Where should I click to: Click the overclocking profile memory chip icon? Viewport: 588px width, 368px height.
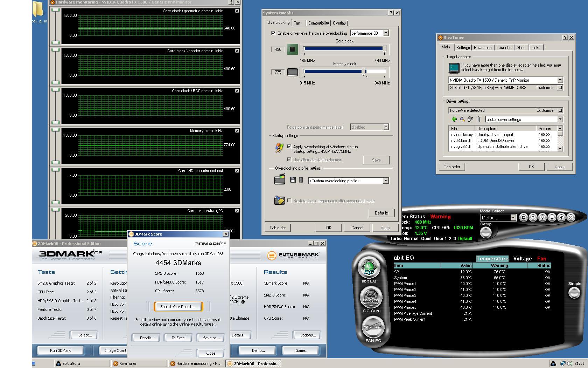click(x=279, y=180)
